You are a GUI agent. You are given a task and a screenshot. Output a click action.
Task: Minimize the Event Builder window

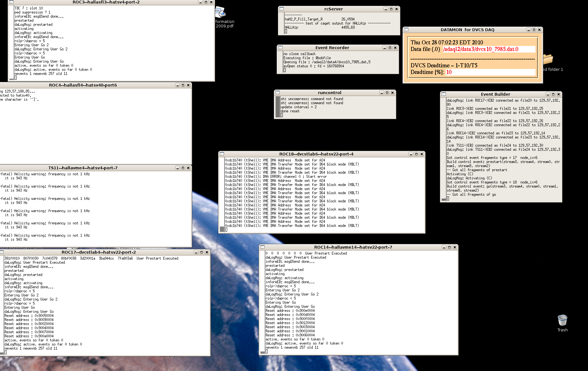coord(548,94)
